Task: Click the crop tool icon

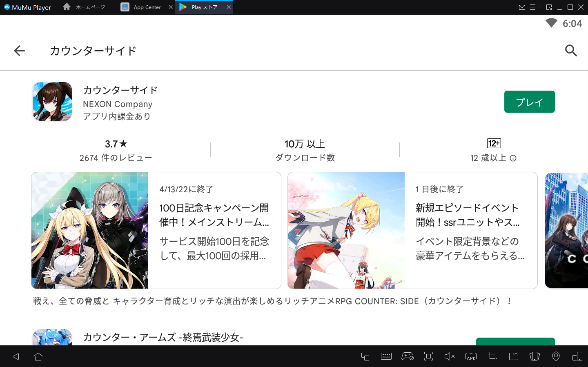Action: click(x=492, y=356)
